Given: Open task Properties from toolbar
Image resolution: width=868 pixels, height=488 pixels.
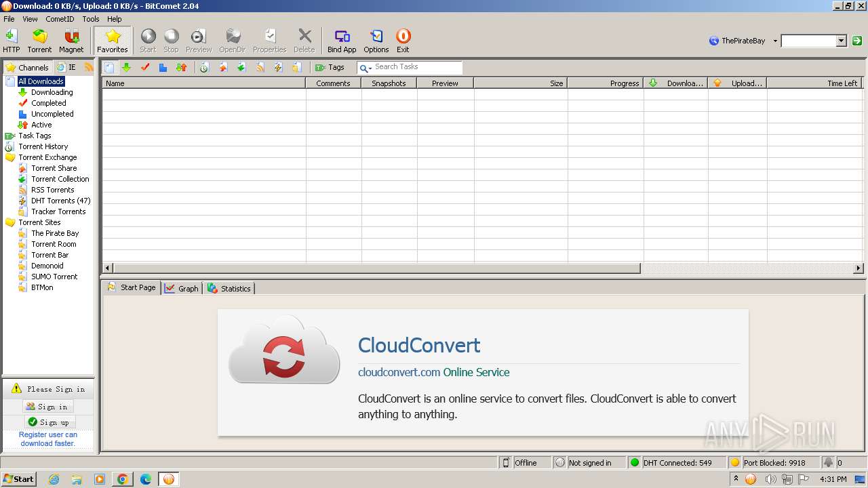Looking at the screenshot, I should [270, 41].
